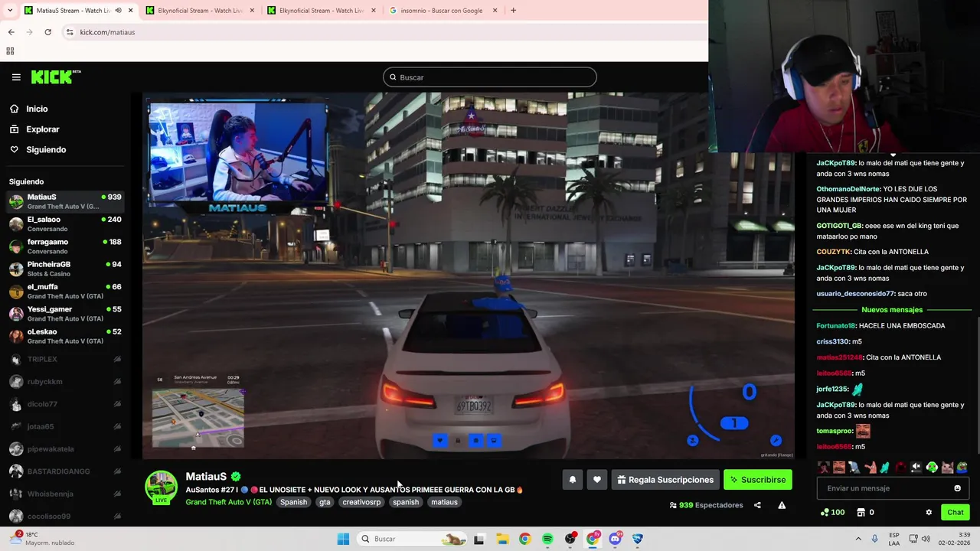The width and height of the screenshot is (980, 551).
Task: Open the chat shop icon showing 0
Action: tap(865, 512)
